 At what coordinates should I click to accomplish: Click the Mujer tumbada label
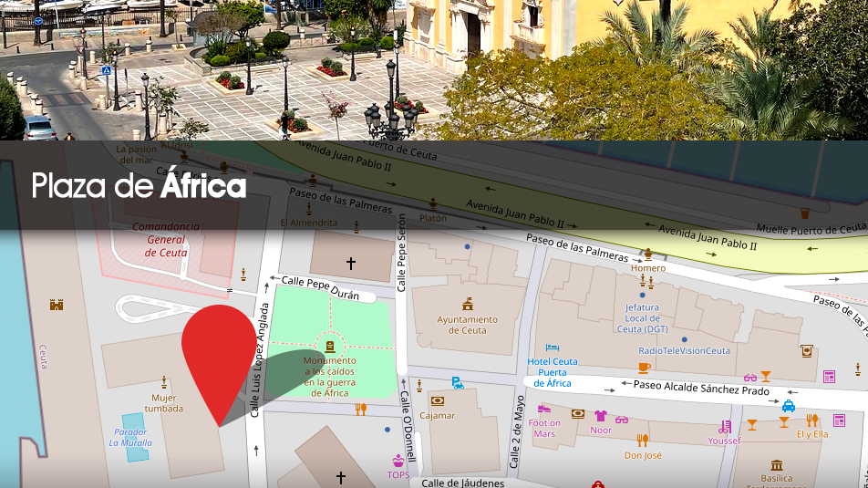[164, 403]
